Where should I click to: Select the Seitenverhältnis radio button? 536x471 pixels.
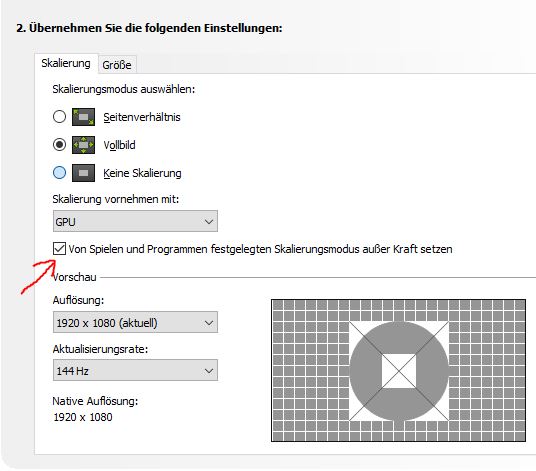[59, 117]
